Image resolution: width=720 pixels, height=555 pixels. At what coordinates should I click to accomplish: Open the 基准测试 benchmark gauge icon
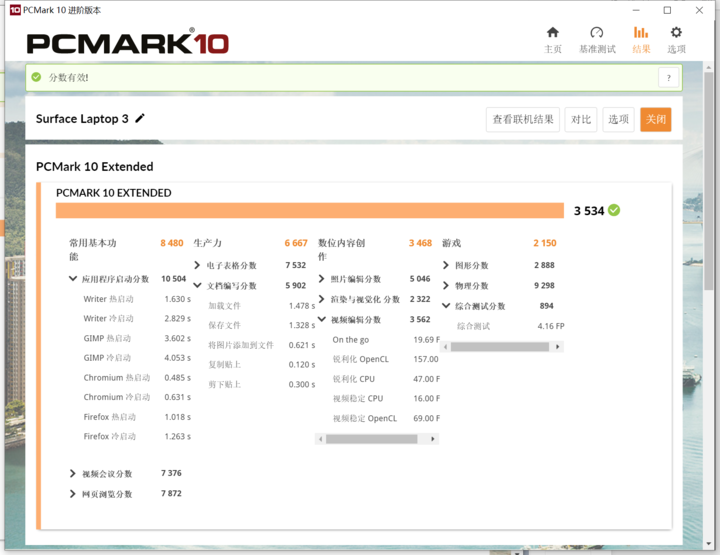coord(596,33)
